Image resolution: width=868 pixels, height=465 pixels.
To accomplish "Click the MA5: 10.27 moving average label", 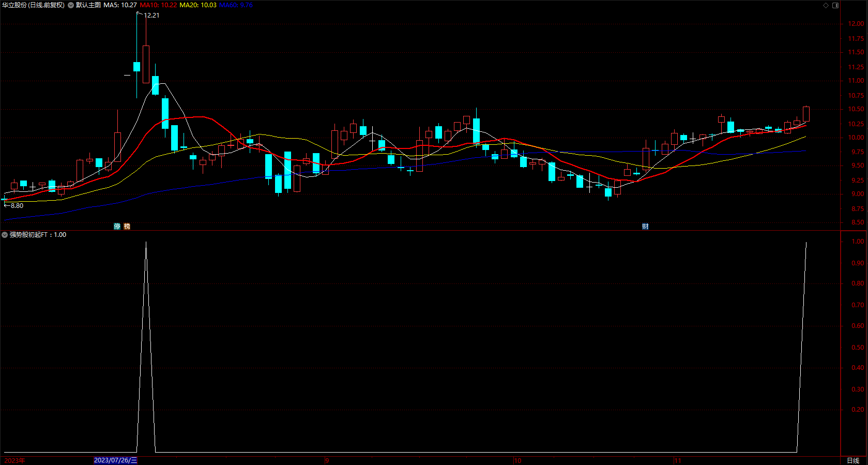I will click(x=120, y=5).
